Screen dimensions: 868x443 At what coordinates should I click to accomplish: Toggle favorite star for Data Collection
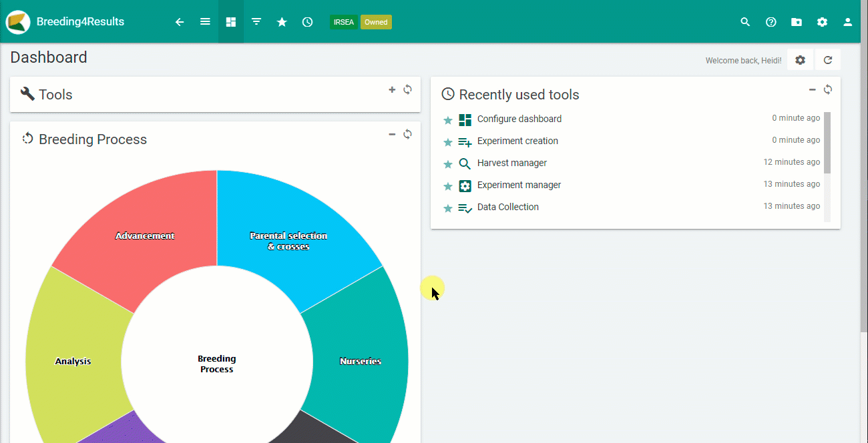tap(448, 209)
